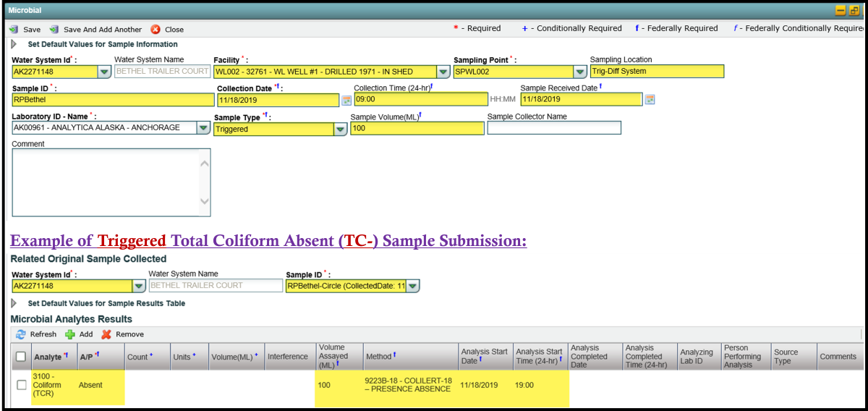This screenshot has width=868, height=411.
Task: Click the Refresh icon in results toolbar
Action: coord(20,334)
